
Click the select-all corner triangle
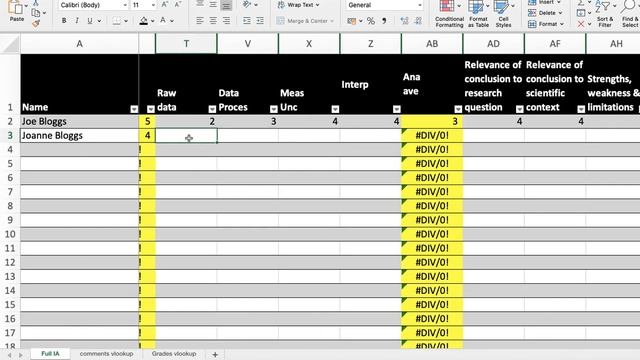pos(10,44)
